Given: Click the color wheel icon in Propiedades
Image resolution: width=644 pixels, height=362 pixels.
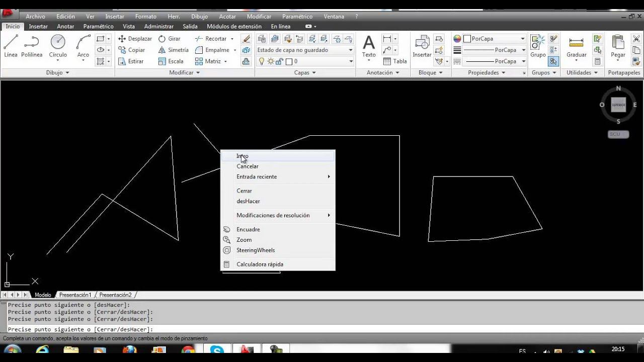Looking at the screenshot, I should click(457, 39).
